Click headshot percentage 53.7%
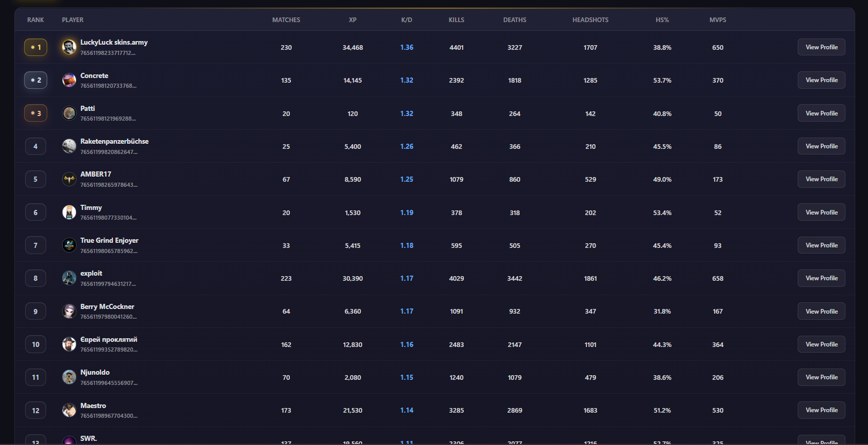Image resolution: width=868 pixels, height=445 pixels. click(x=662, y=80)
